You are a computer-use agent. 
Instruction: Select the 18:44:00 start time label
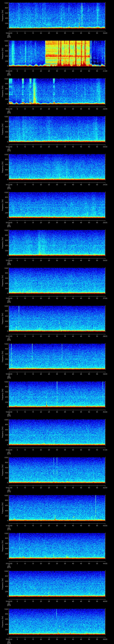(x=9, y=601)
